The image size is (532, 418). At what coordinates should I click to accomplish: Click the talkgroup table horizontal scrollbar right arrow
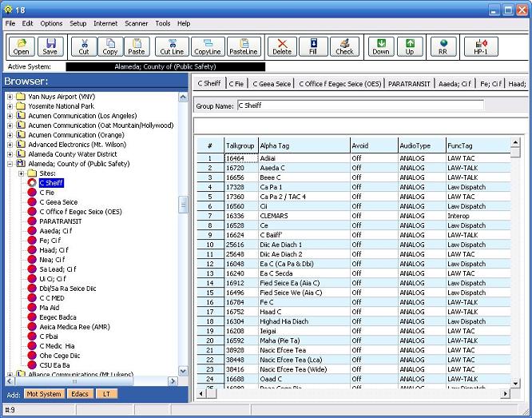click(505, 394)
